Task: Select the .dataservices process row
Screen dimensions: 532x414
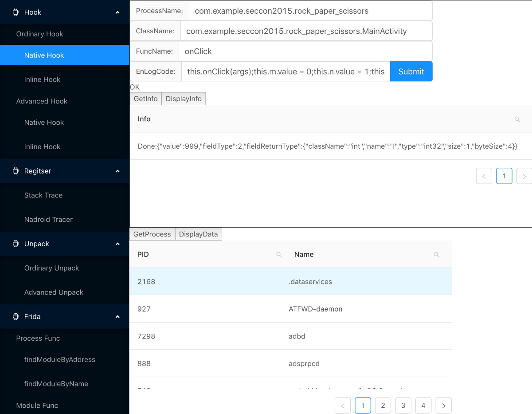Action: click(290, 282)
